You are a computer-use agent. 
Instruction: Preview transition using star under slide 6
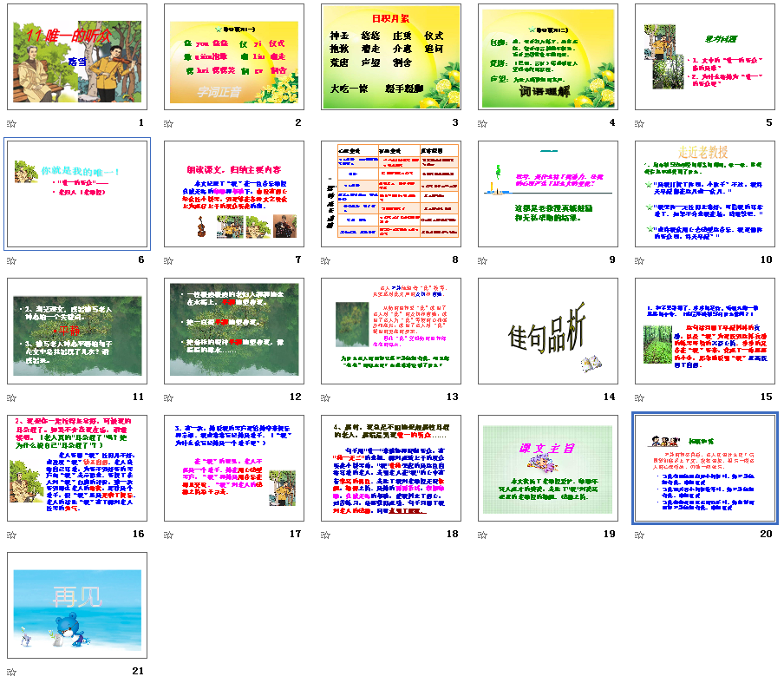coord(11,259)
